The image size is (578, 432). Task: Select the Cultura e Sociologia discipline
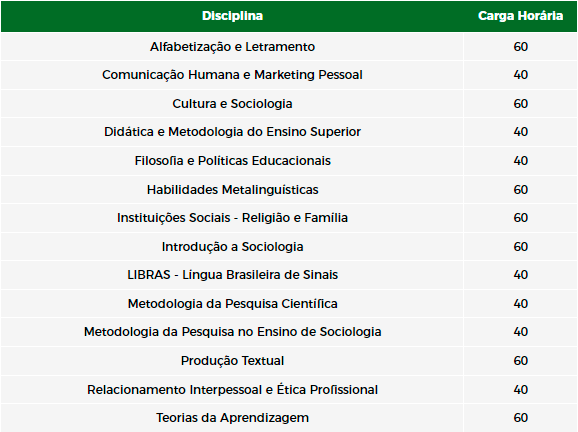(232, 104)
